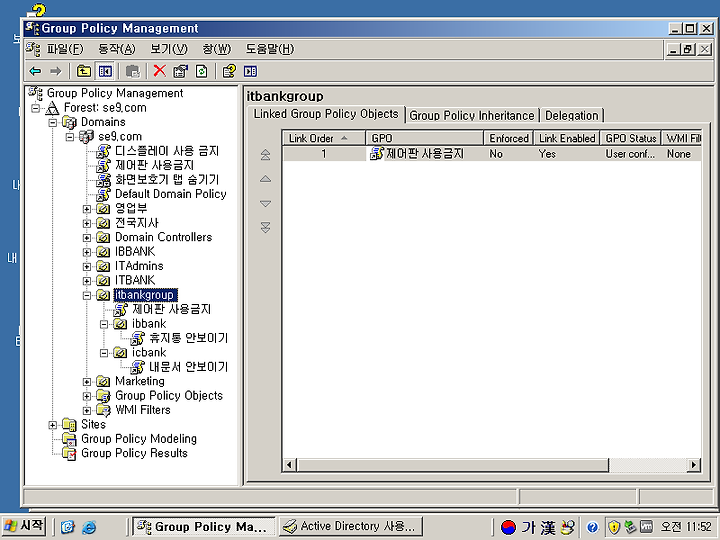Click the Group Policy Objects folder icon

103,396
